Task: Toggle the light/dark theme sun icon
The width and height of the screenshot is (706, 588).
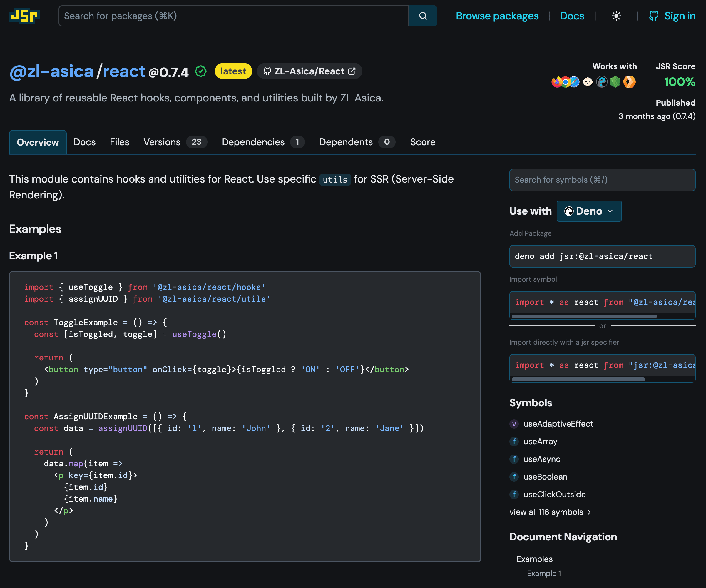Action: [x=616, y=16]
